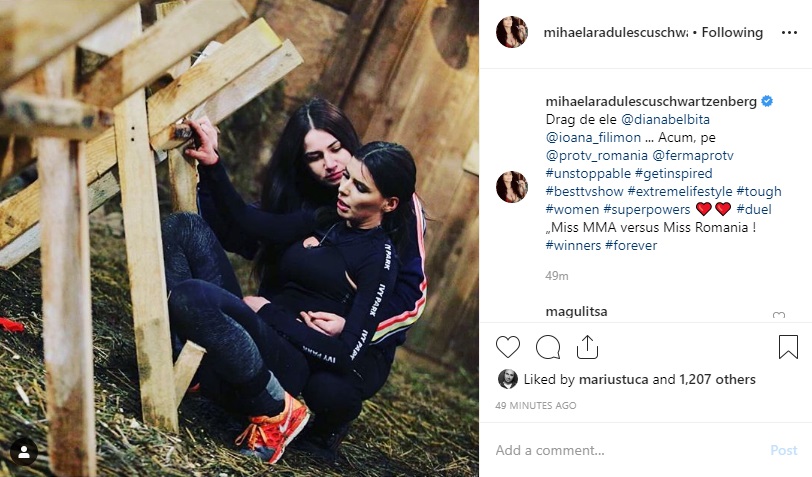Click the Following button
This screenshot has width=812, height=477.
(732, 33)
